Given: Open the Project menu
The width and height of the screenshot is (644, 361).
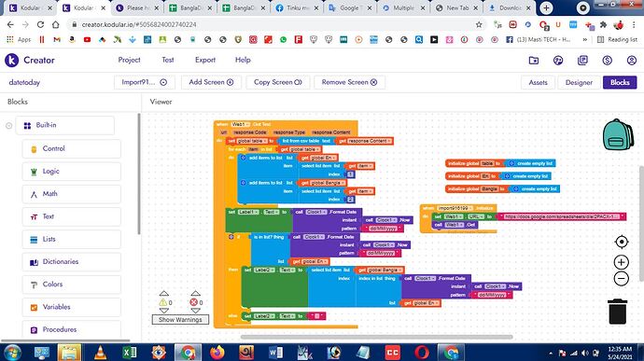Looking at the screenshot, I should 129,60.
